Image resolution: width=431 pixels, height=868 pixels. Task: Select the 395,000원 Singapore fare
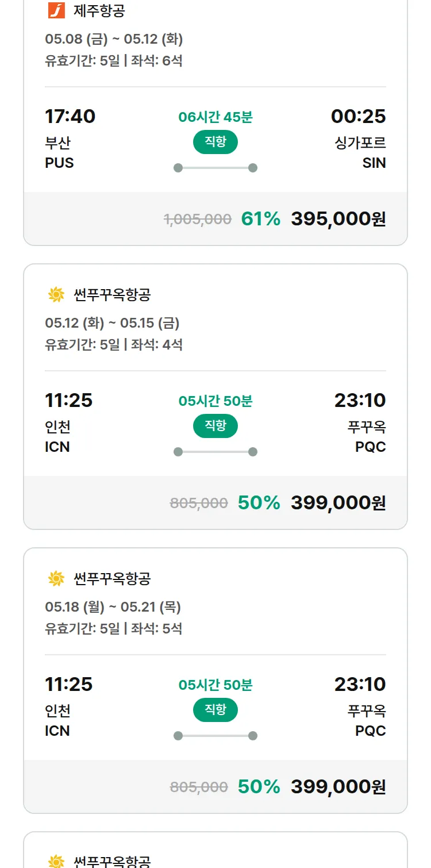pyautogui.click(x=338, y=219)
